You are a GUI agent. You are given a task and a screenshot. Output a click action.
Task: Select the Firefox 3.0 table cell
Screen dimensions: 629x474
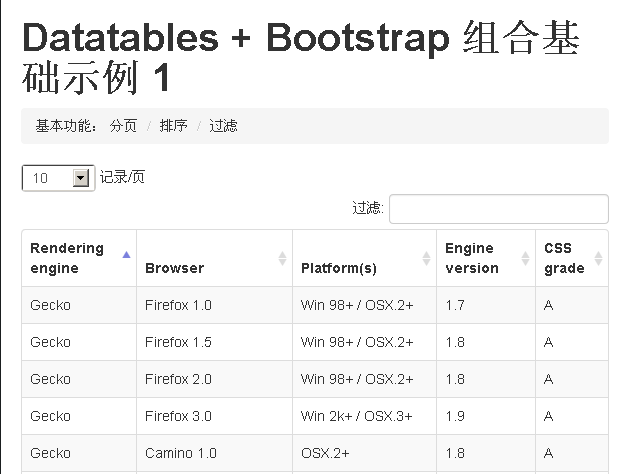coord(178,416)
